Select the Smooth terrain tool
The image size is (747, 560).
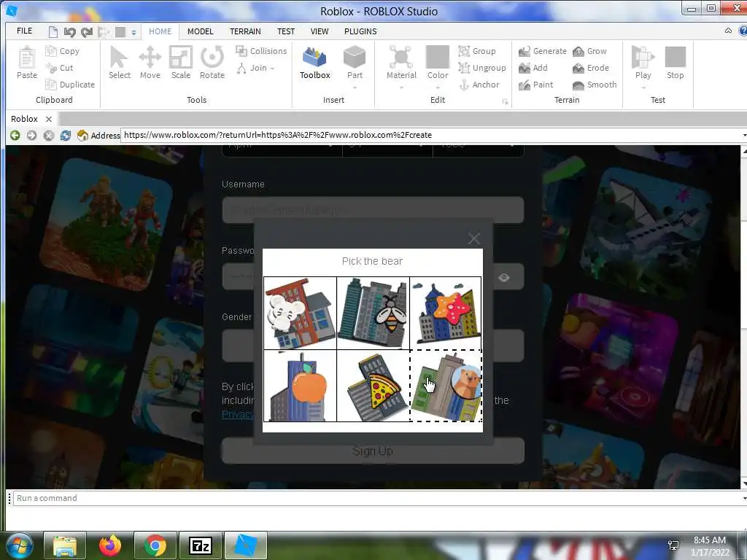click(x=595, y=85)
